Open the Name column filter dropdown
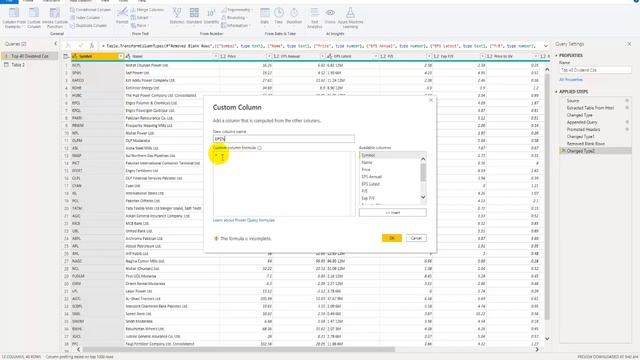This screenshot has width=640, height=360. tap(216, 56)
